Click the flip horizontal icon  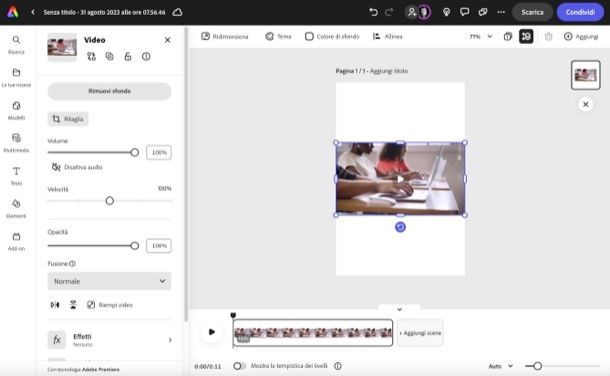point(55,305)
